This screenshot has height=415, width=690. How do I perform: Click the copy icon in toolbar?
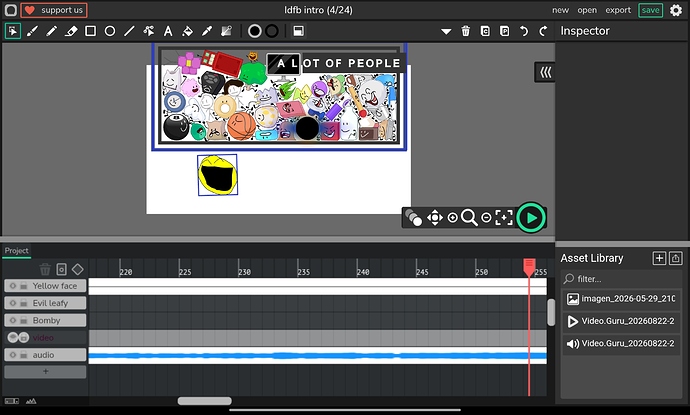coord(485,31)
